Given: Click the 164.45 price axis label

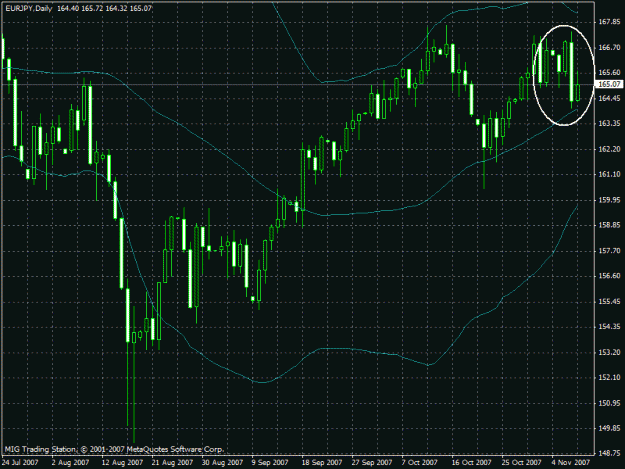Looking at the screenshot, I should tap(609, 98).
